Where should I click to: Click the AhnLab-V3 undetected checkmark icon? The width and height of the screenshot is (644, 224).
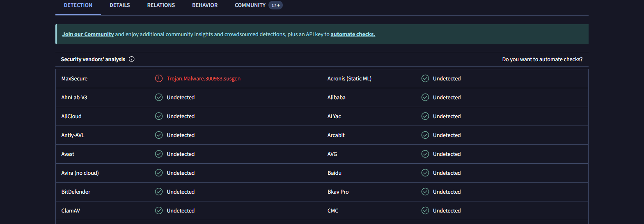pos(159,97)
